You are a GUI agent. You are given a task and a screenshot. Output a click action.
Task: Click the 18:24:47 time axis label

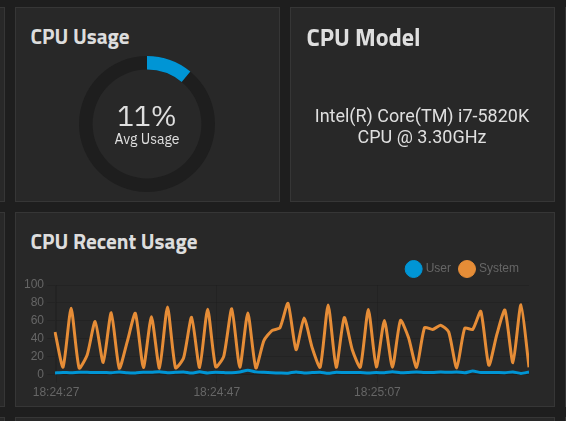click(217, 392)
